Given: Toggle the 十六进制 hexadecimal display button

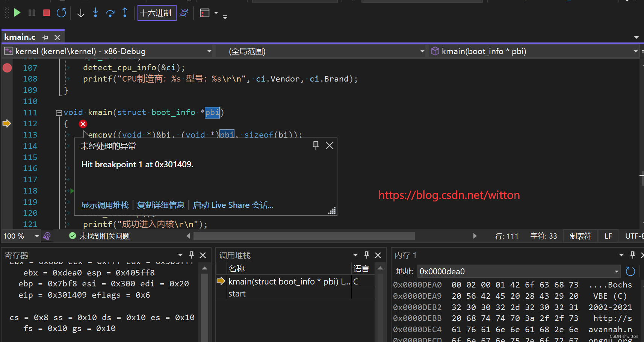Looking at the screenshot, I should pos(157,13).
